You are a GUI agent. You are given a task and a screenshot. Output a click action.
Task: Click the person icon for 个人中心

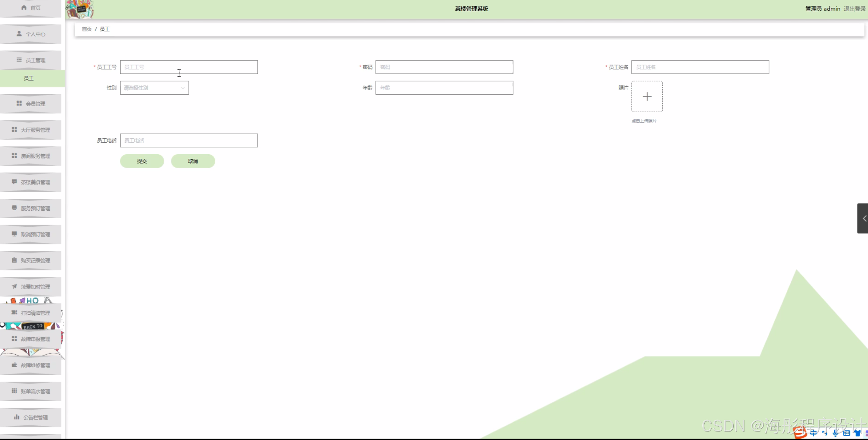[19, 33]
